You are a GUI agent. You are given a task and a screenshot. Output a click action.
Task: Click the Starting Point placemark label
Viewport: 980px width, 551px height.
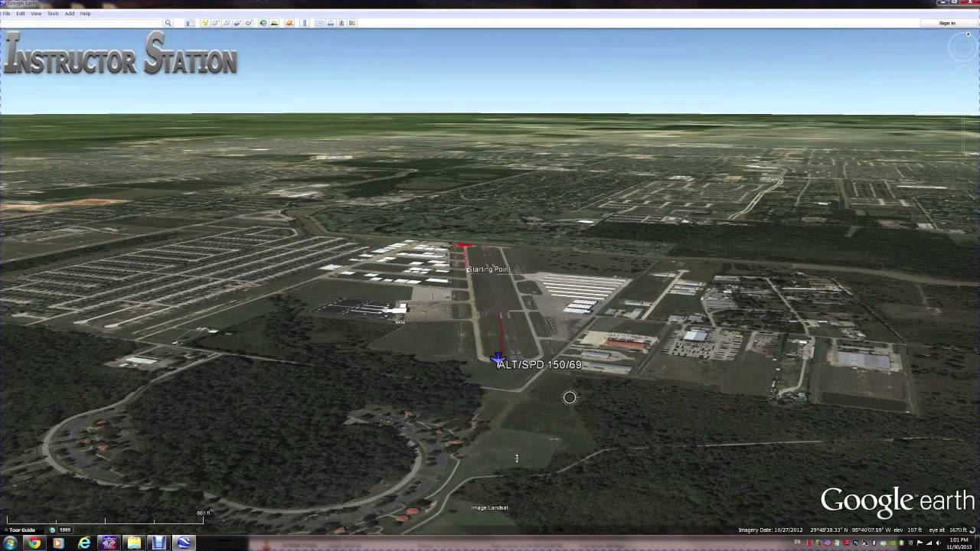(x=488, y=269)
